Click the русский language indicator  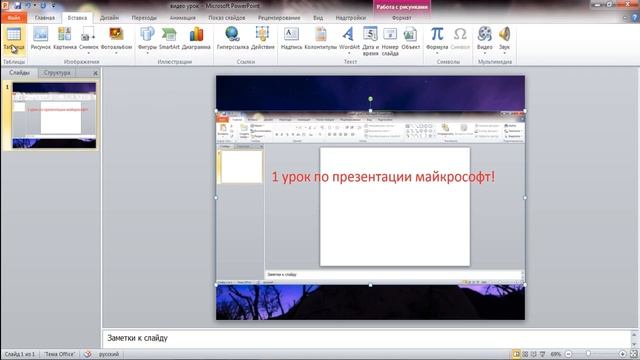tap(109, 354)
